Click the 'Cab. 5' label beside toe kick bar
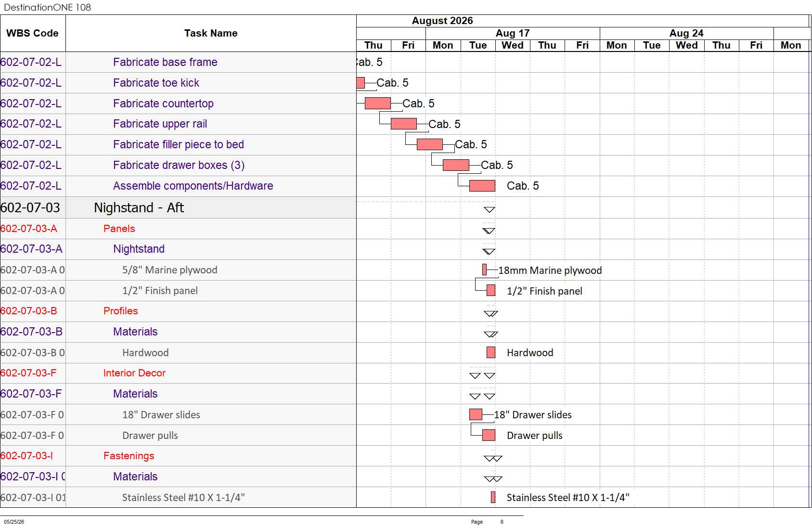This screenshot has width=812, height=528. tap(392, 83)
